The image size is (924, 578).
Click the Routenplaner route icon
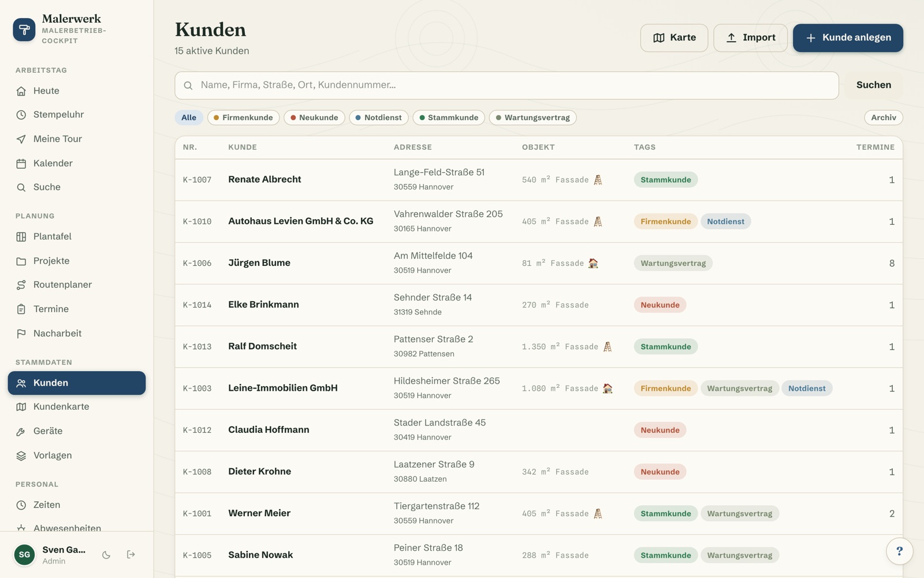(x=21, y=285)
